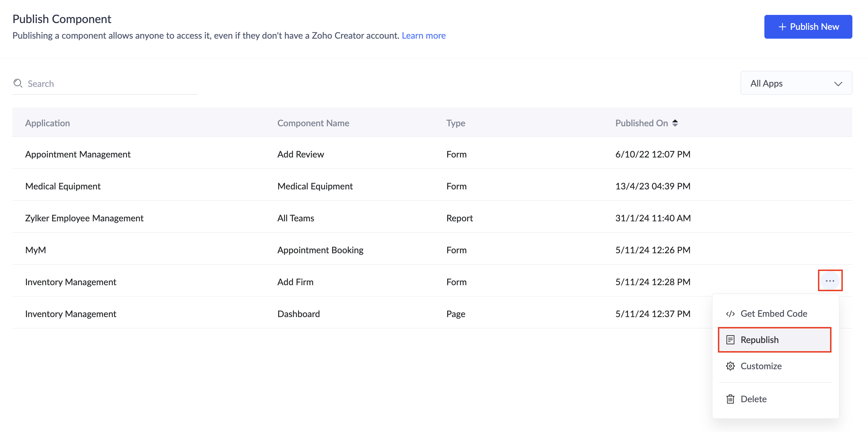Click the All Apps chevron arrow
Screen dimensions: 868x432
pos(838,84)
